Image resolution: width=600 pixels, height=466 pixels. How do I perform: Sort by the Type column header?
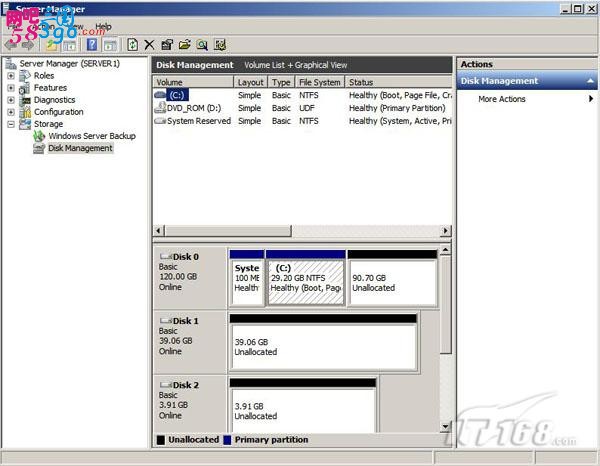point(281,82)
